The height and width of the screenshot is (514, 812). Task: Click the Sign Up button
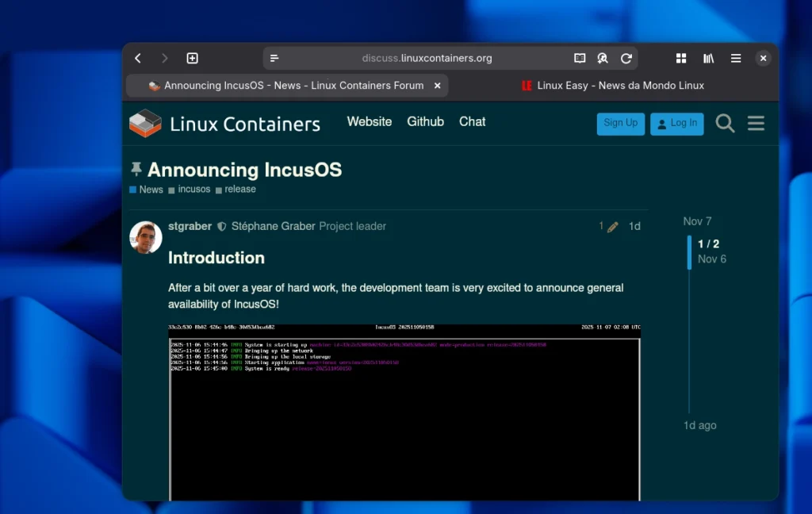[620, 123]
